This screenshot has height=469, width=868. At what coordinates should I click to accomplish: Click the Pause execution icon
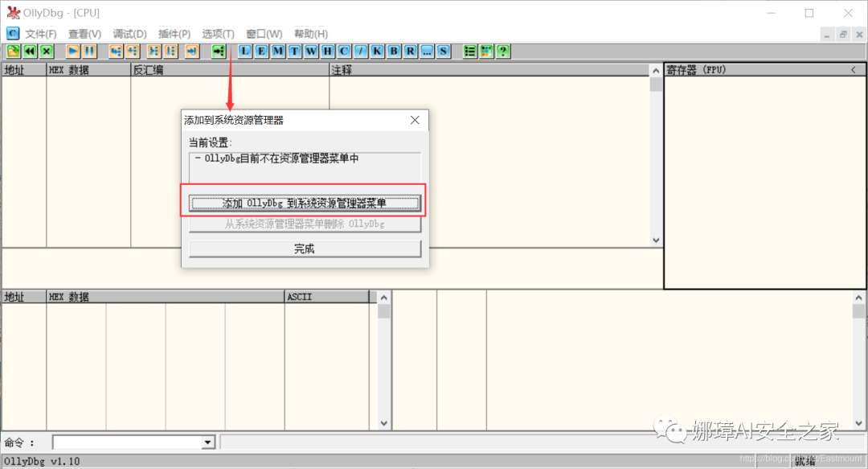click(89, 51)
